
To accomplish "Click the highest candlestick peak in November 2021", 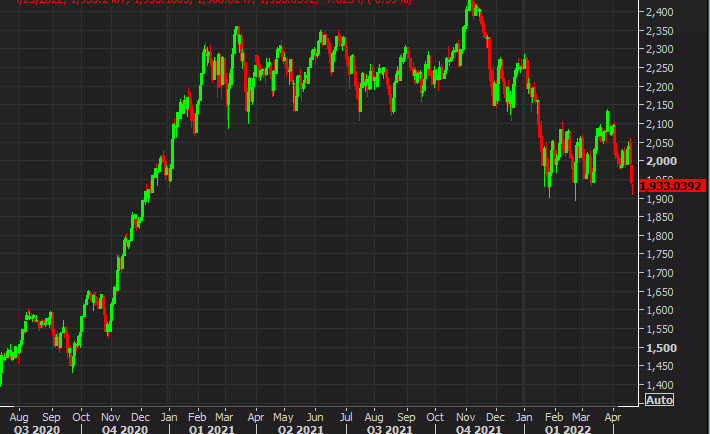I will point(471,4).
